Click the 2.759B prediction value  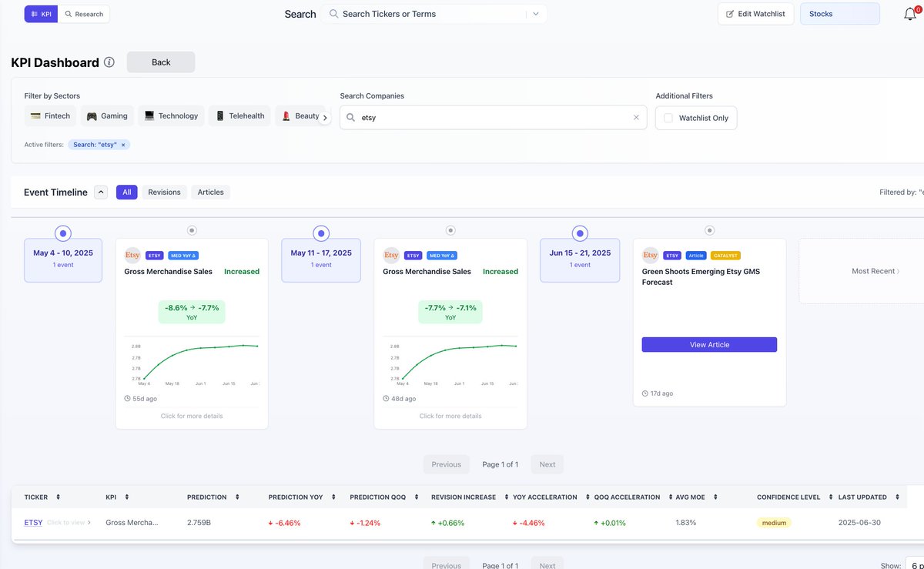(199, 523)
